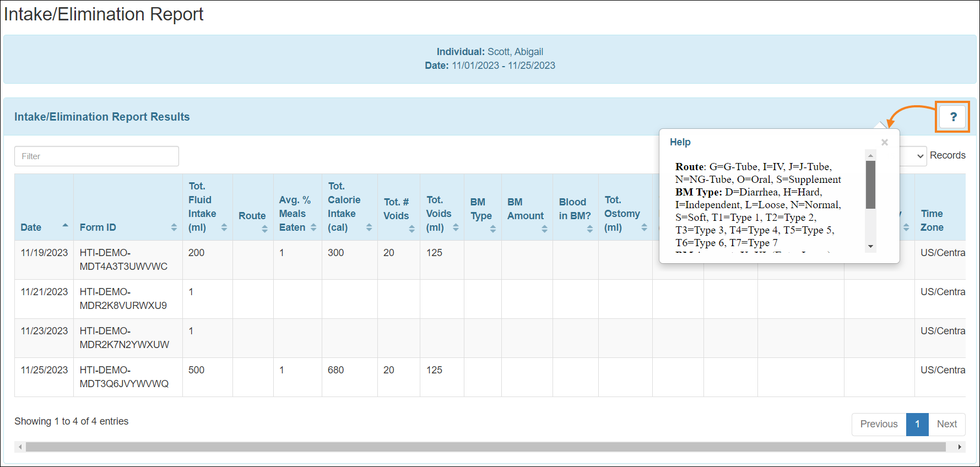980x467 pixels.
Task: Click the Intake/Elimination Report Results heading
Action: [x=102, y=117]
